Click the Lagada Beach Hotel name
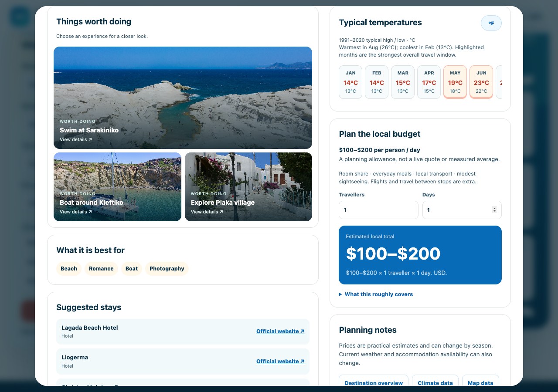Viewport: 558px width, 392px height. tap(90, 328)
